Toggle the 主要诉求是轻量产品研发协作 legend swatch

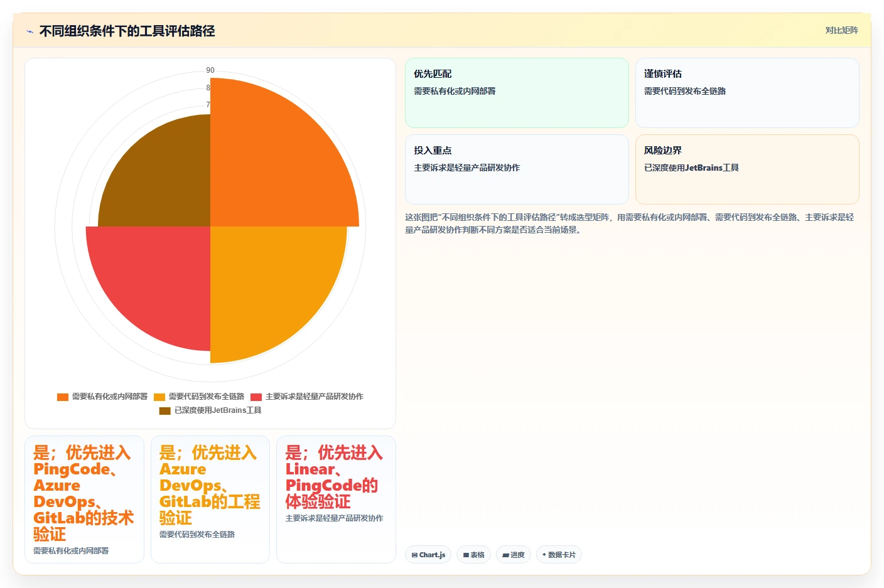256,397
